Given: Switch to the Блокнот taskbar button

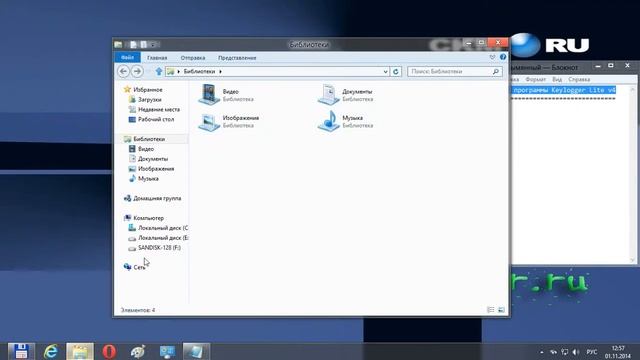Looking at the screenshot, I should 196,351.
